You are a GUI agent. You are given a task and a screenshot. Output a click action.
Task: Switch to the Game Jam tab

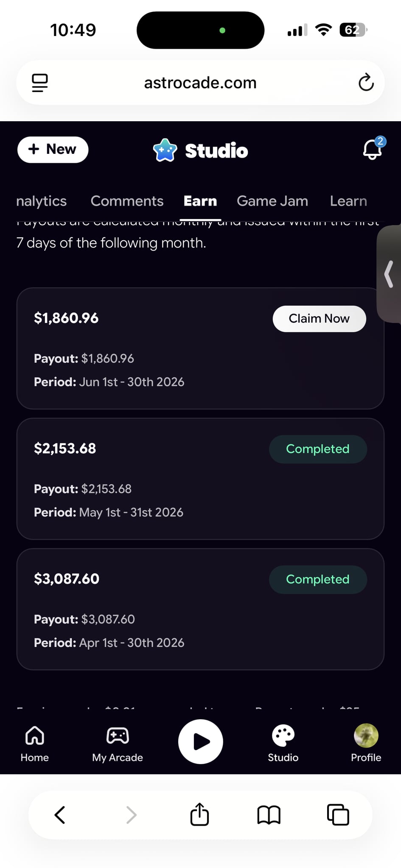pos(272,201)
